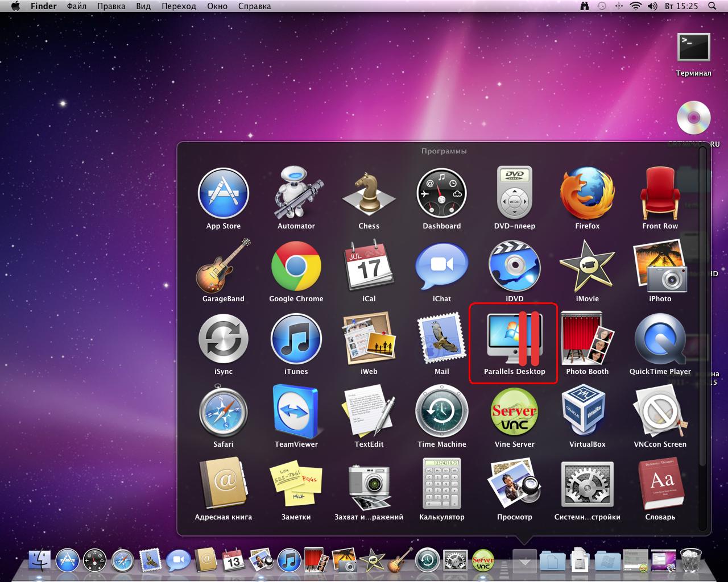
Task: Click the clock showing Вт 15:25
Action: coord(681,6)
